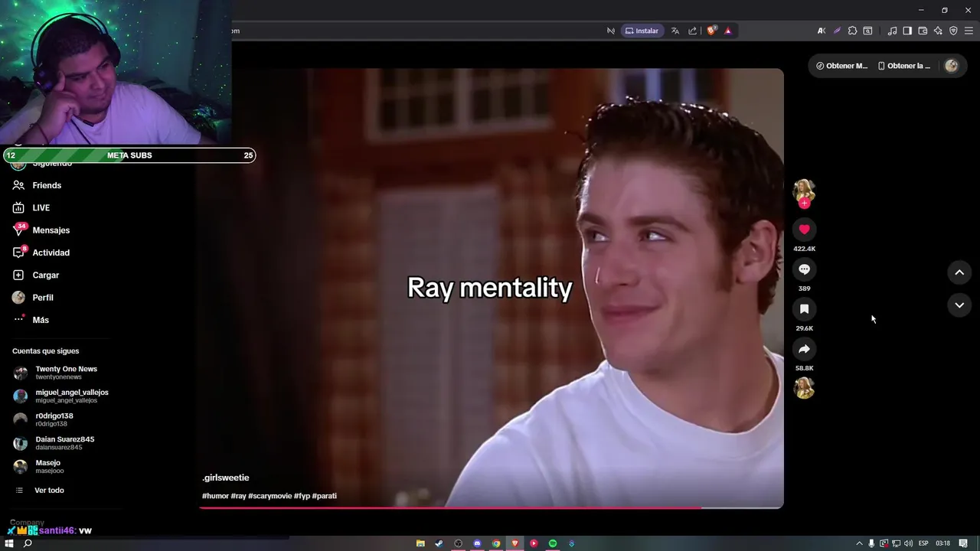Expand followed accounts with Ver todo
Viewport: 980px width, 551px height.
49,490
